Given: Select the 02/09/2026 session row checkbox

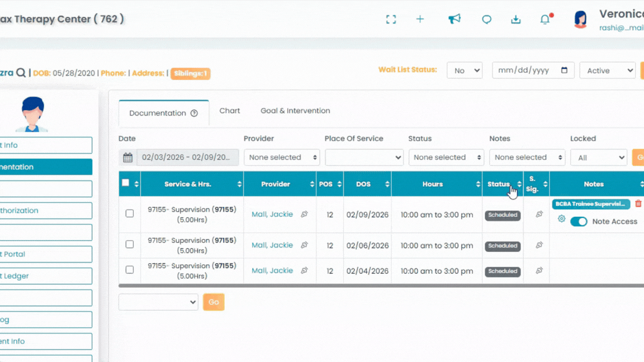Looking at the screenshot, I should tap(130, 213).
